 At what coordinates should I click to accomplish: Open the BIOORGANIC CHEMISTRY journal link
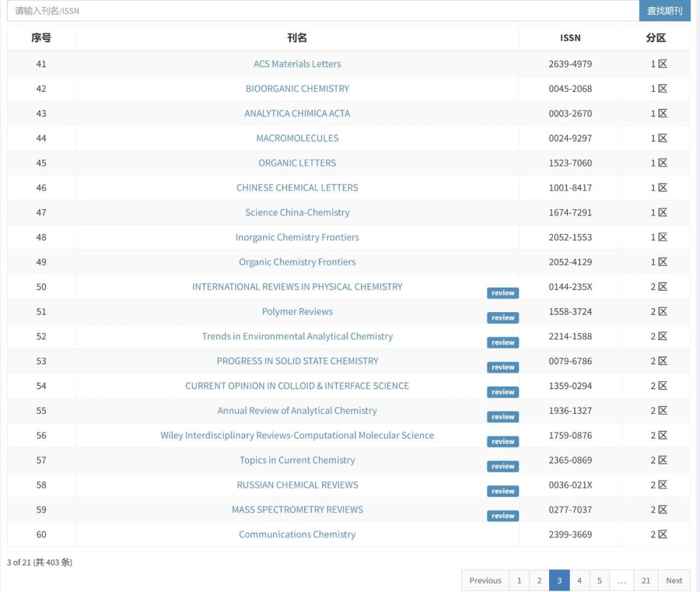click(297, 89)
